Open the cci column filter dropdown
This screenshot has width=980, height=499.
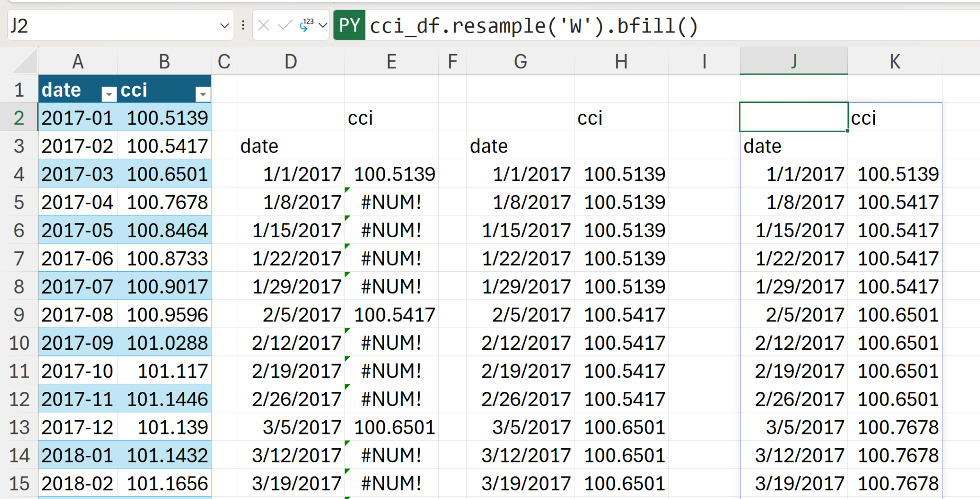point(203,94)
